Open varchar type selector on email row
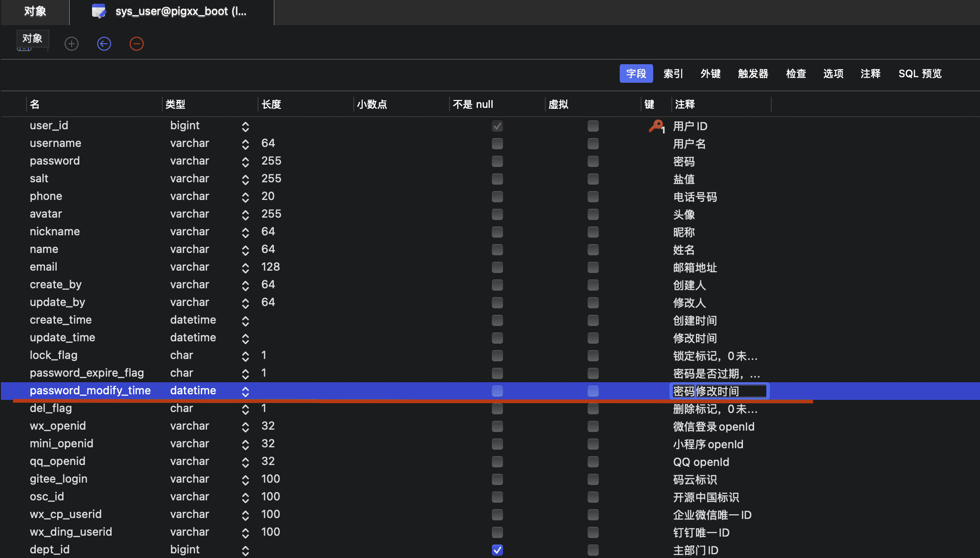The image size is (980, 558). [x=245, y=267]
